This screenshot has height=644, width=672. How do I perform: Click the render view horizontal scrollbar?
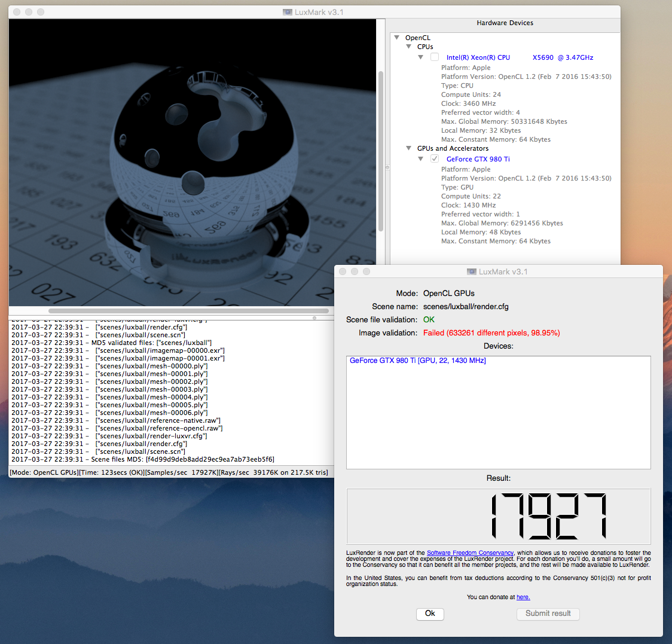coord(188,311)
